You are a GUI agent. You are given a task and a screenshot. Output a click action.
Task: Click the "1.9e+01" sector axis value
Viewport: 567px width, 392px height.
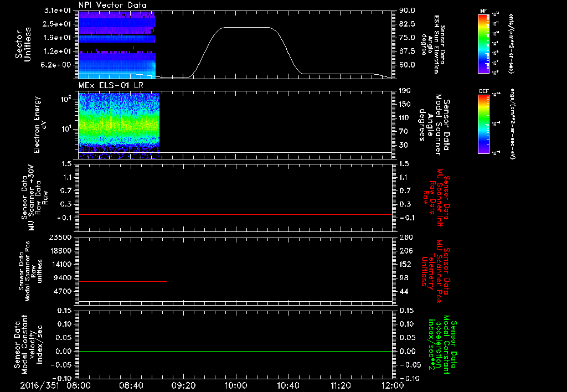58,38
